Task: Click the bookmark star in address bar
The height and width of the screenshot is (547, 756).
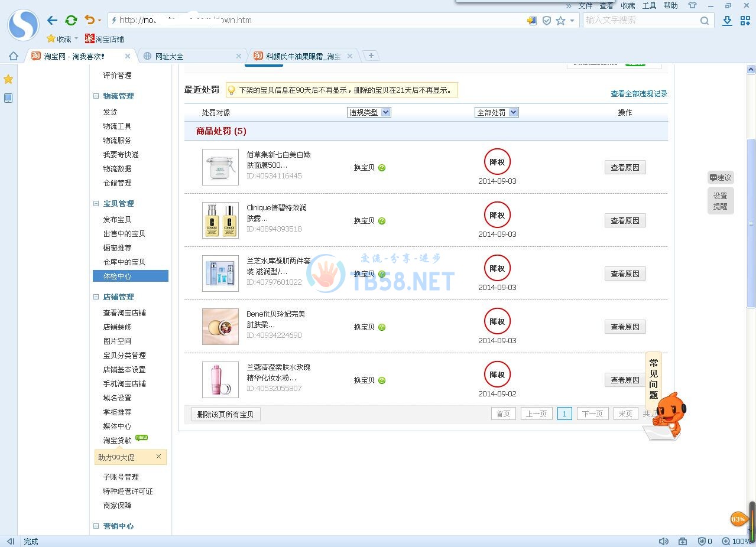Action: coord(560,21)
